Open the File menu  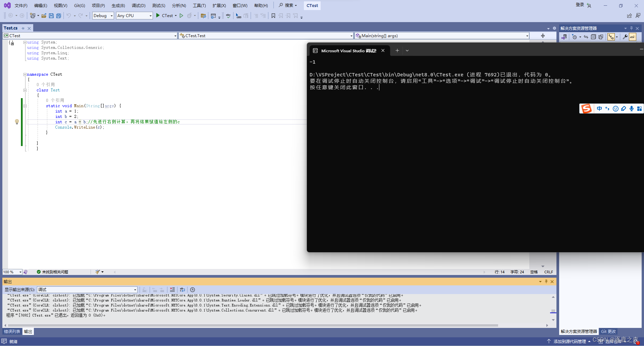pos(21,5)
